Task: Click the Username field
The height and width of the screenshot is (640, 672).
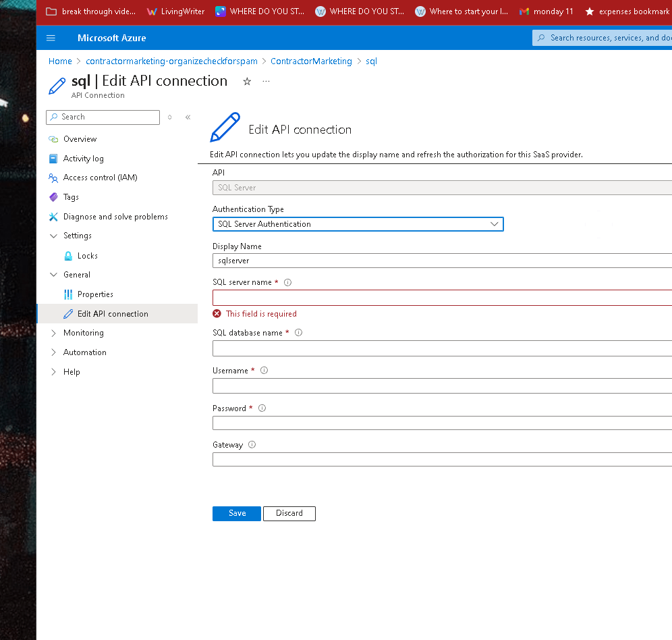Action: coord(443,385)
